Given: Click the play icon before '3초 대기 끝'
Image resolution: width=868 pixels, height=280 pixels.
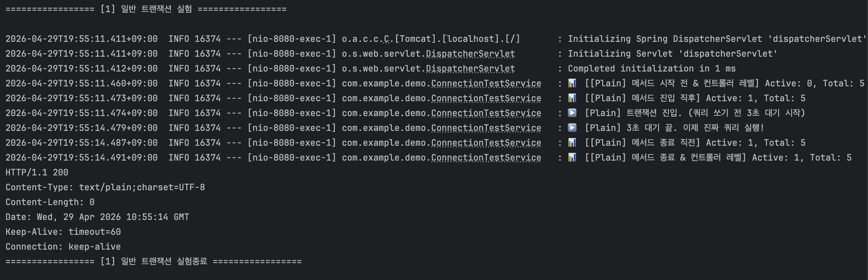Looking at the screenshot, I should pos(572,128).
